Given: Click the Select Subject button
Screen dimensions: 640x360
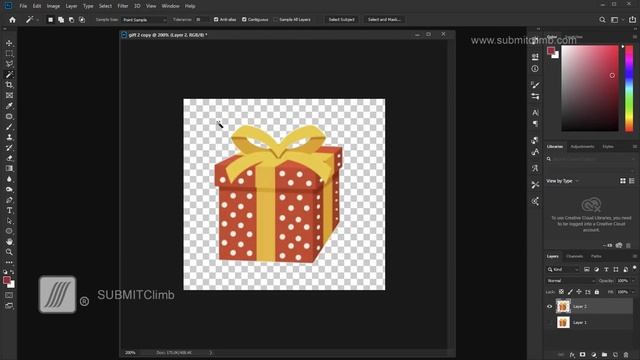Looking at the screenshot, I should click(x=342, y=20).
